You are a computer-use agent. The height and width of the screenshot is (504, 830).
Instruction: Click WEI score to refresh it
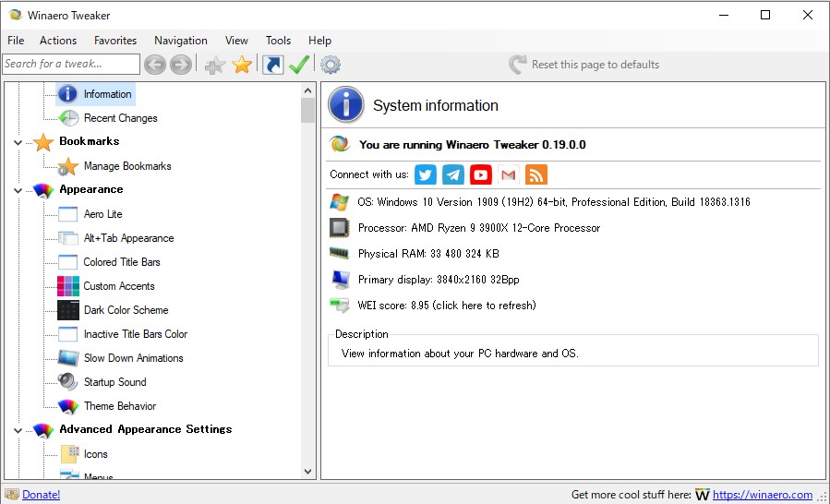(447, 305)
